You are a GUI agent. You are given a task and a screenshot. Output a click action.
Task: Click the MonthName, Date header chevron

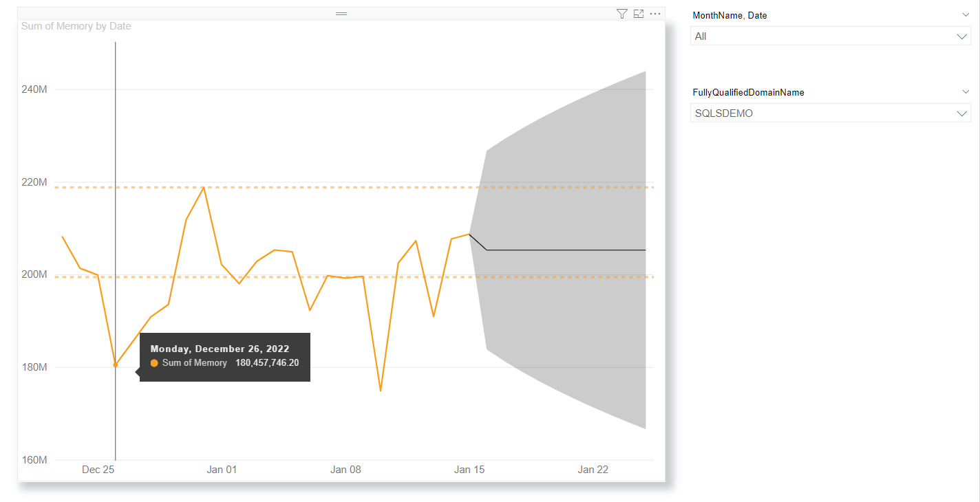pyautogui.click(x=966, y=15)
